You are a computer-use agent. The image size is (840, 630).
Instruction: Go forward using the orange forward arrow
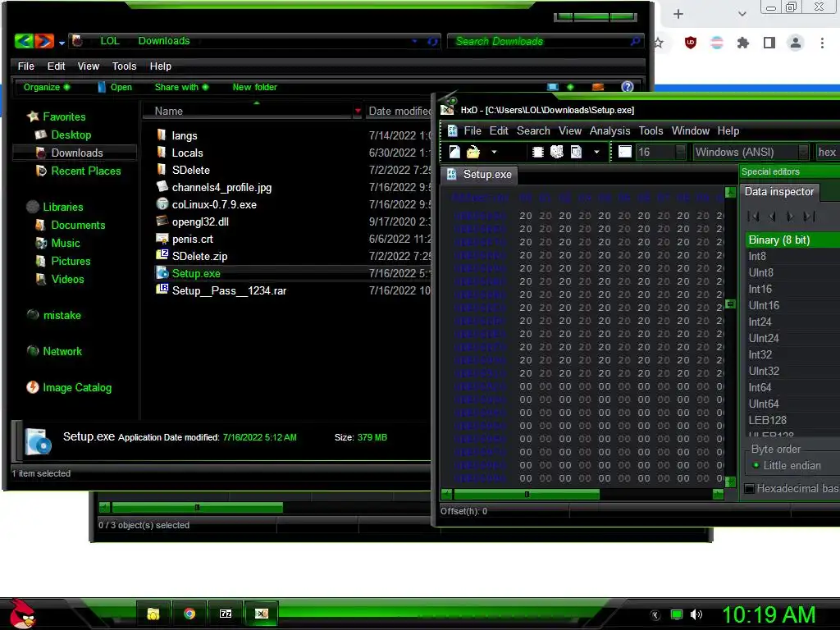[x=44, y=41]
